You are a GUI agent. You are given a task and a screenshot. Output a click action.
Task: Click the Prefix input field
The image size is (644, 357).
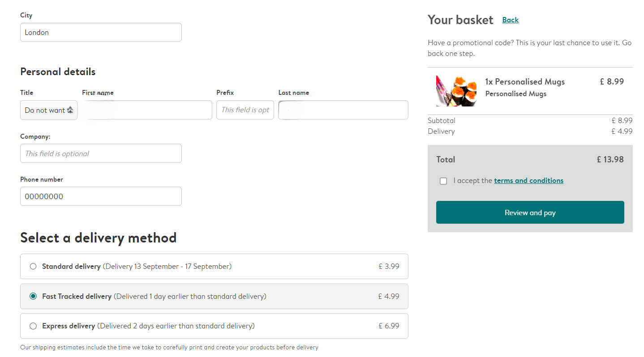click(245, 110)
